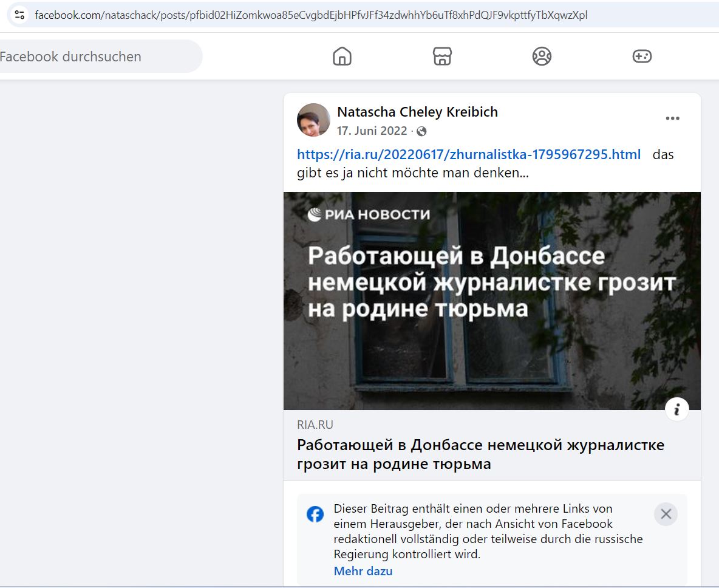719x588 pixels.
Task: Click the Facebook logo in the notice
Action: [315, 514]
